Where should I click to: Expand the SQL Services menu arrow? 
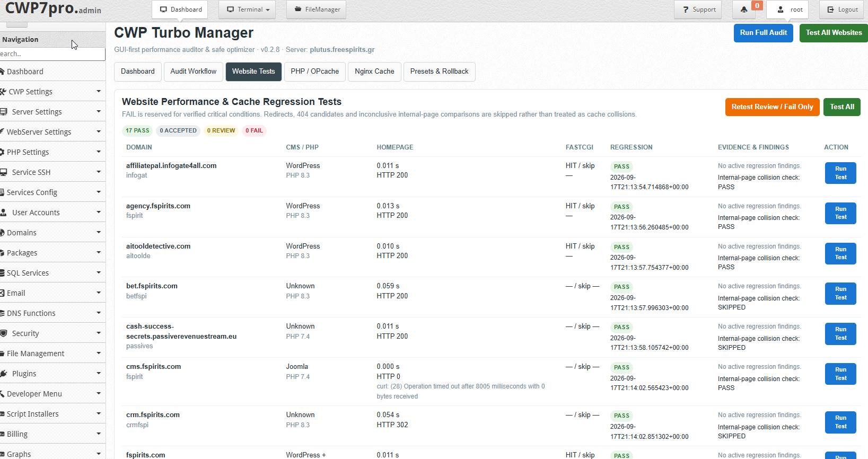coord(99,273)
